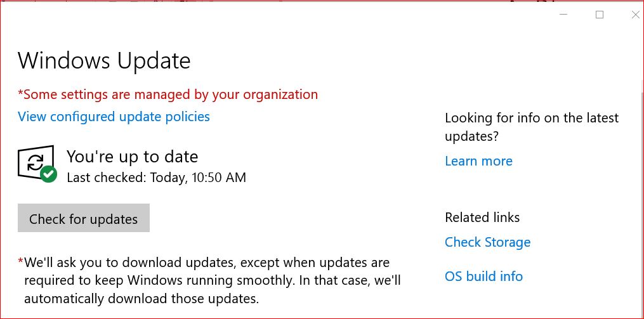Follow the Learn more link

[x=478, y=161]
